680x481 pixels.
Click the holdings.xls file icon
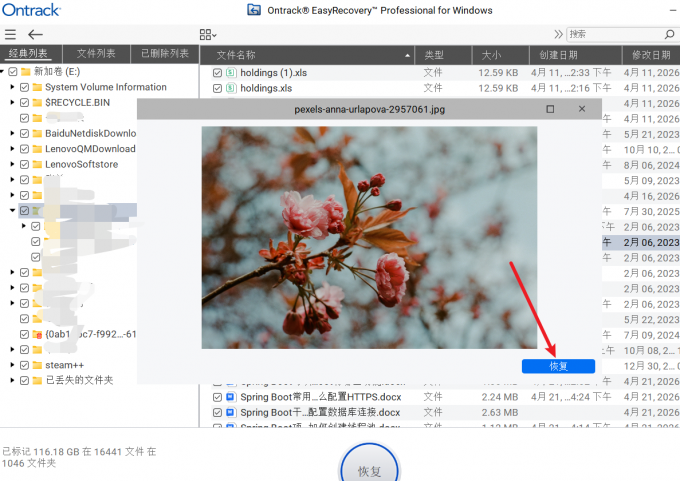pos(231,88)
